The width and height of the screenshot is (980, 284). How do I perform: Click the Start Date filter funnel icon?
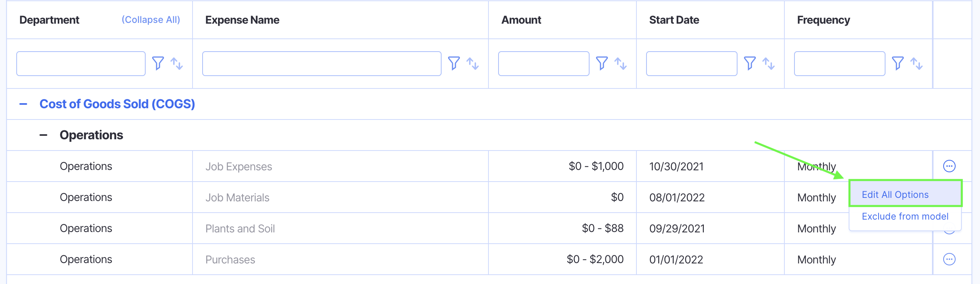coord(750,63)
